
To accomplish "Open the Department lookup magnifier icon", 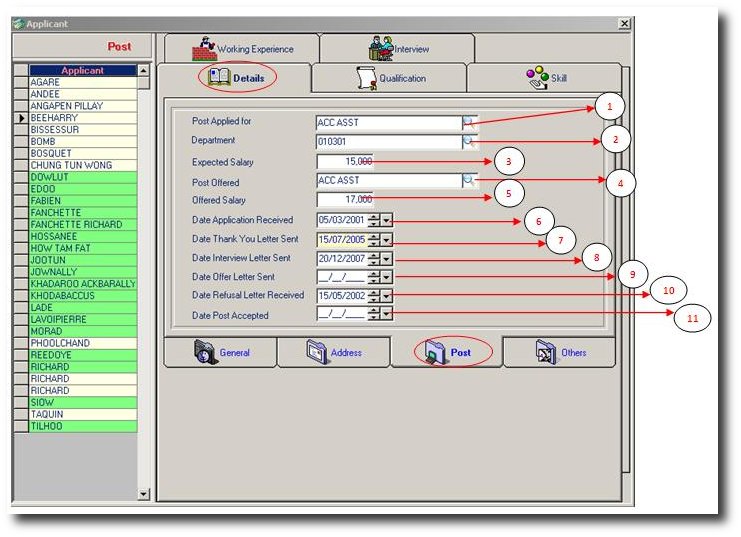I will click(469, 142).
